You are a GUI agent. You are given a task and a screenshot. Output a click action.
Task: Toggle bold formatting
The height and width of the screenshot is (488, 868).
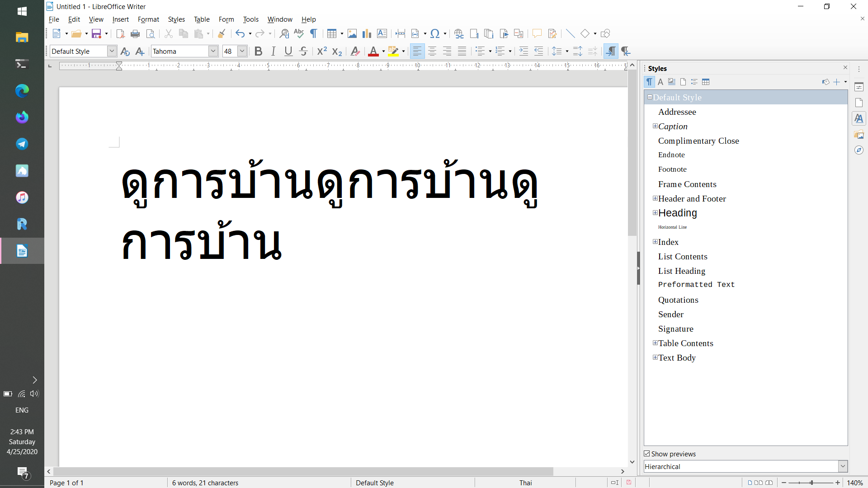[258, 51]
